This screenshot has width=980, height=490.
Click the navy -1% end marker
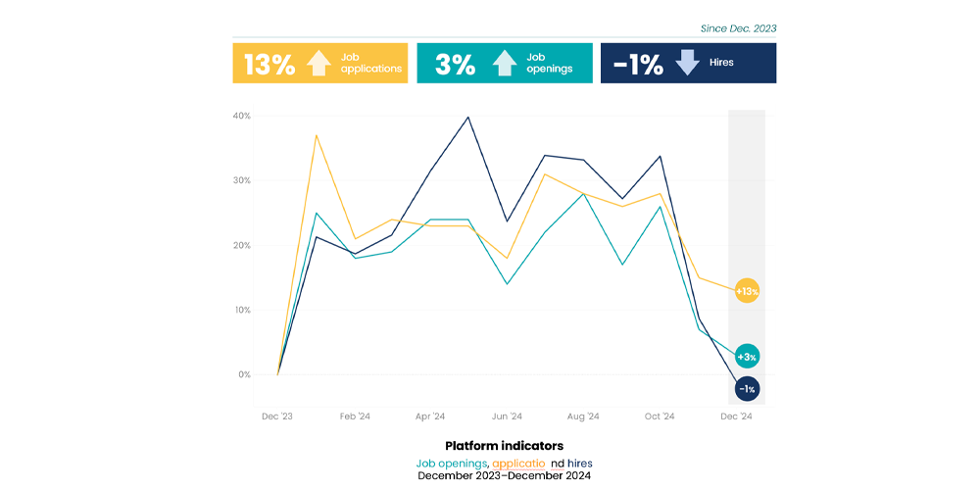pyautogui.click(x=746, y=389)
